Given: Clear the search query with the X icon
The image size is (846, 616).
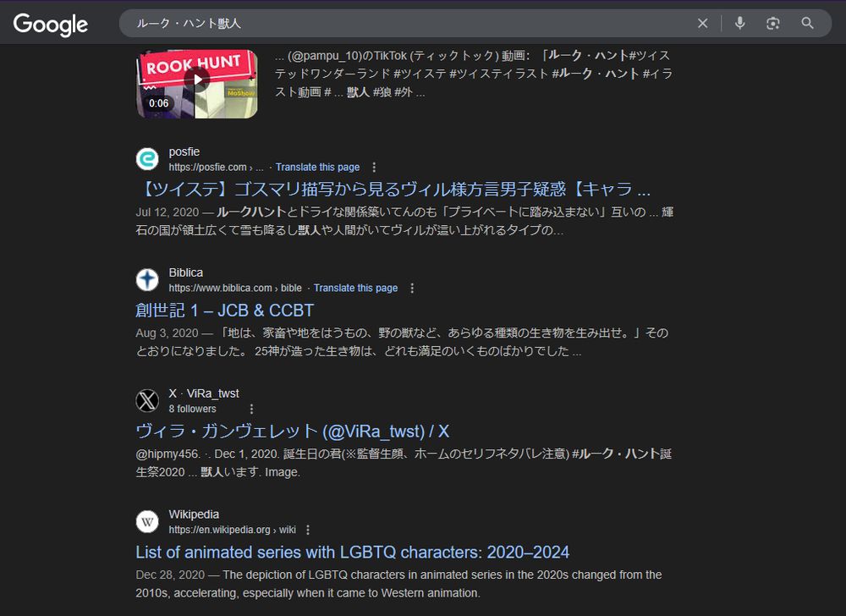Looking at the screenshot, I should 703,24.
